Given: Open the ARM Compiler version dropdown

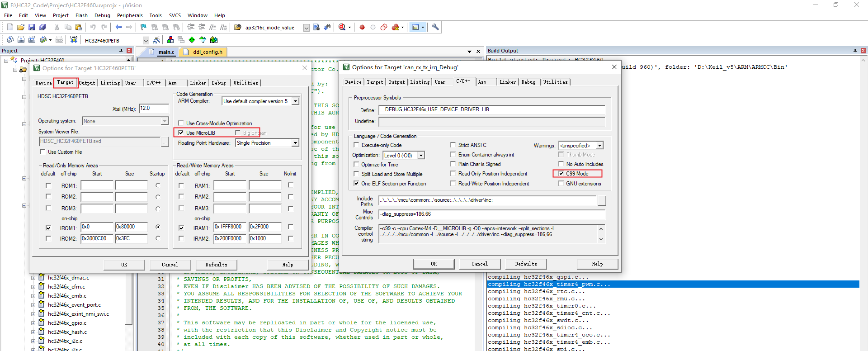Looking at the screenshot, I should (295, 101).
